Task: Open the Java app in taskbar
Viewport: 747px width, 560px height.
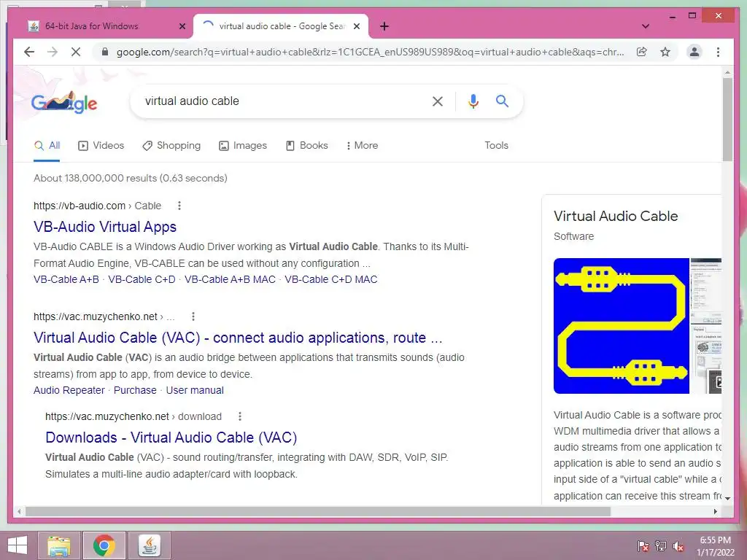Action: click(x=150, y=545)
